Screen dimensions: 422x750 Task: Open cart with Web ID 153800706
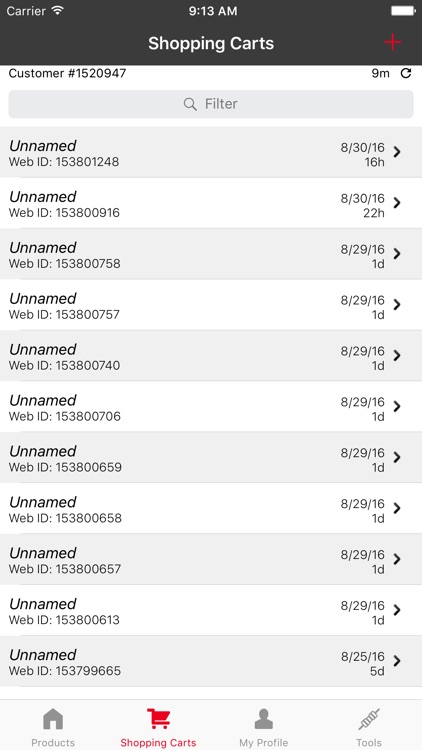211,407
